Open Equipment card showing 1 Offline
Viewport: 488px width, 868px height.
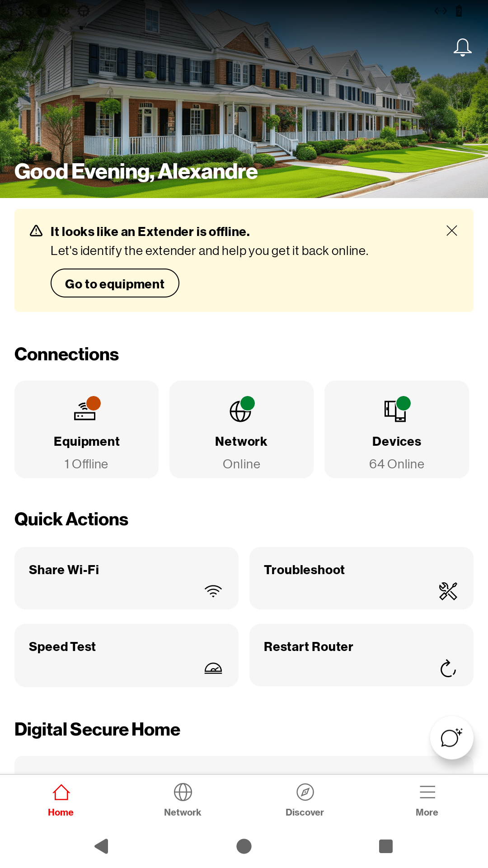click(86, 429)
